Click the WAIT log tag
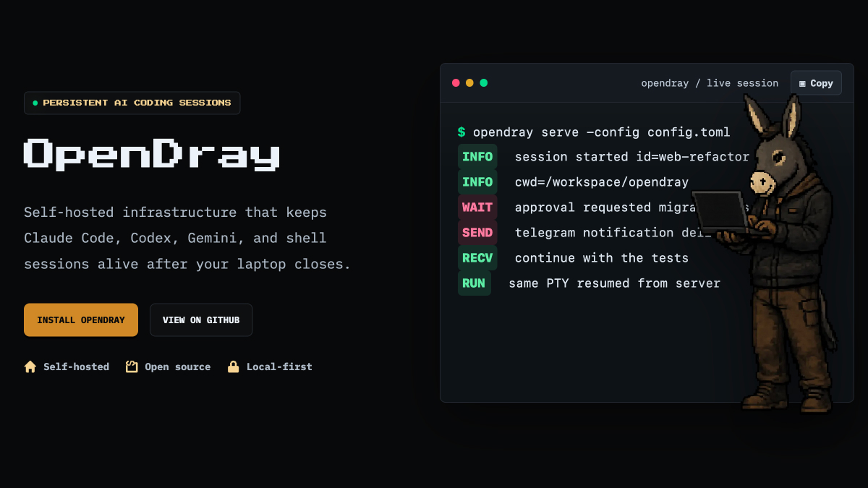This screenshot has height=488, width=868. coord(477,207)
